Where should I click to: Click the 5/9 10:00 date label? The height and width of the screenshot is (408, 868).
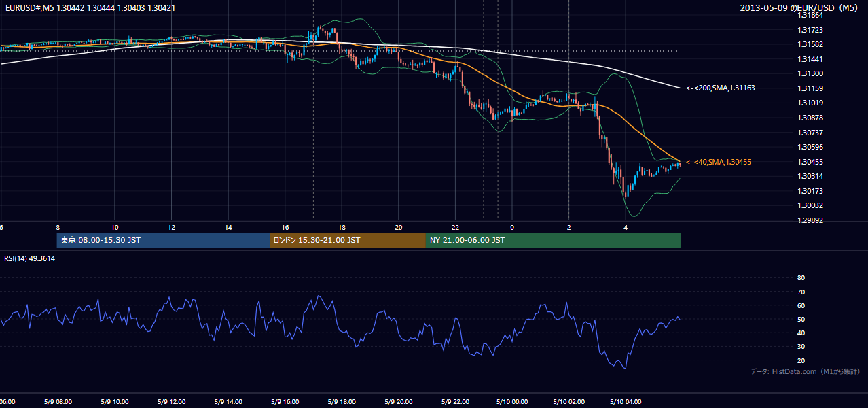[114, 401]
